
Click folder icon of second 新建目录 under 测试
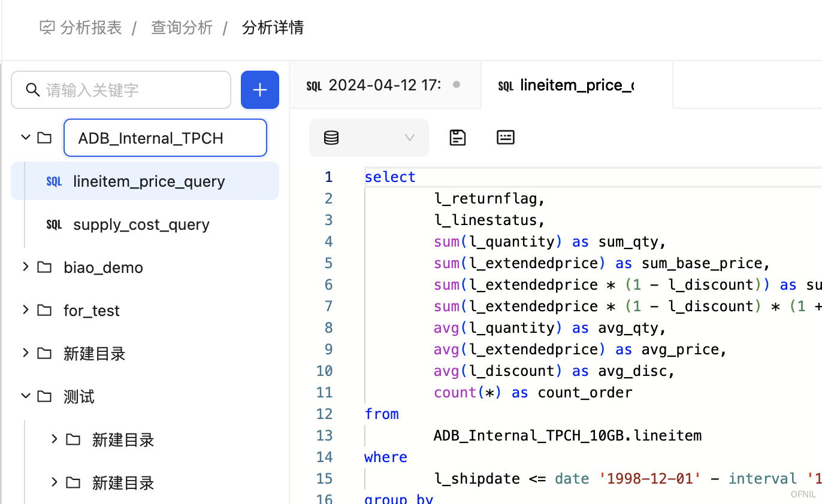pos(73,482)
